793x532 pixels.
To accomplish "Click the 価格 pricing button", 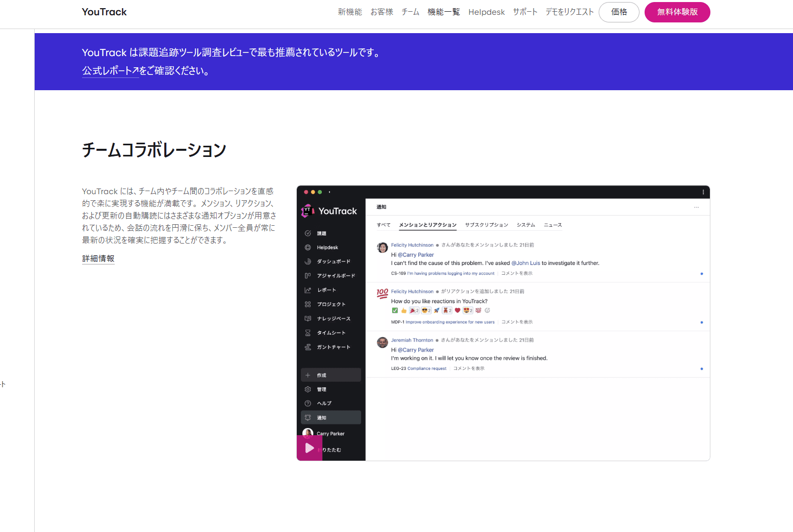I will 619,12.
